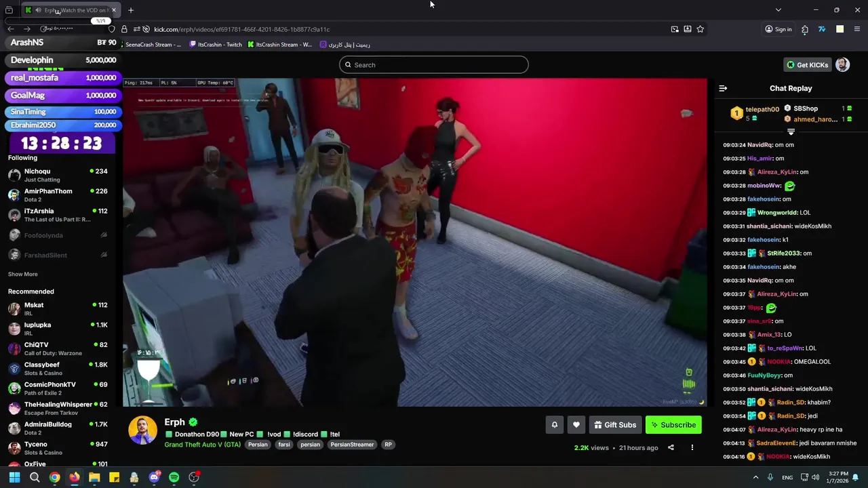Open the browser hamburger menu
The height and width of the screenshot is (488, 868).
coord(857,29)
